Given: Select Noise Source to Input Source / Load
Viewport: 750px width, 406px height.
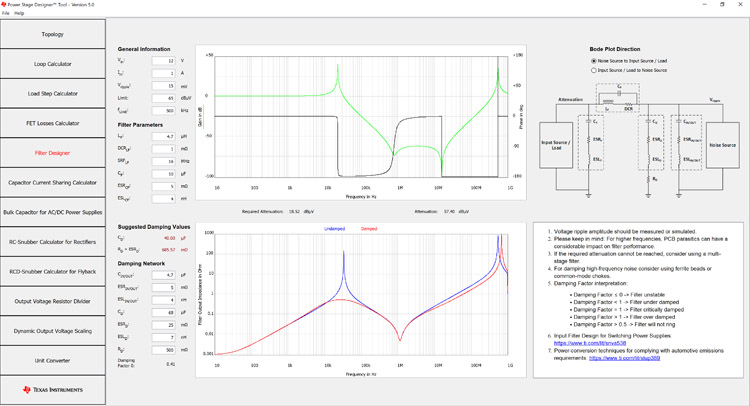Looking at the screenshot, I should point(629,61).
